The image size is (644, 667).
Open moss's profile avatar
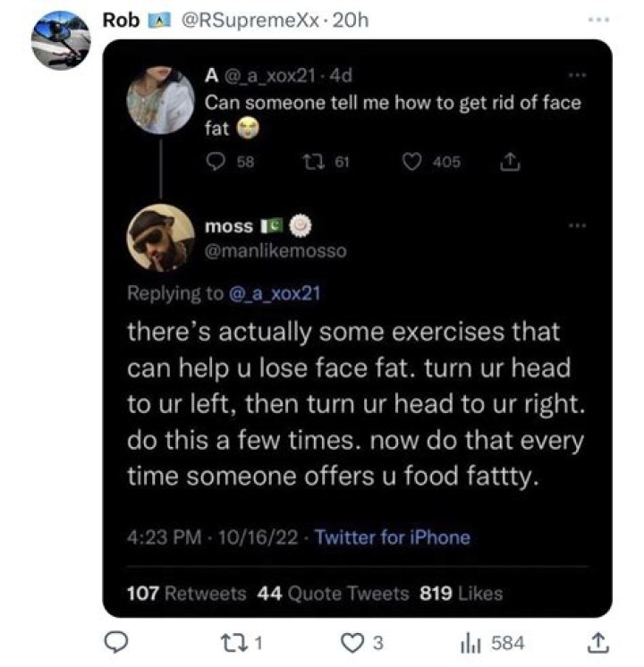tap(160, 237)
